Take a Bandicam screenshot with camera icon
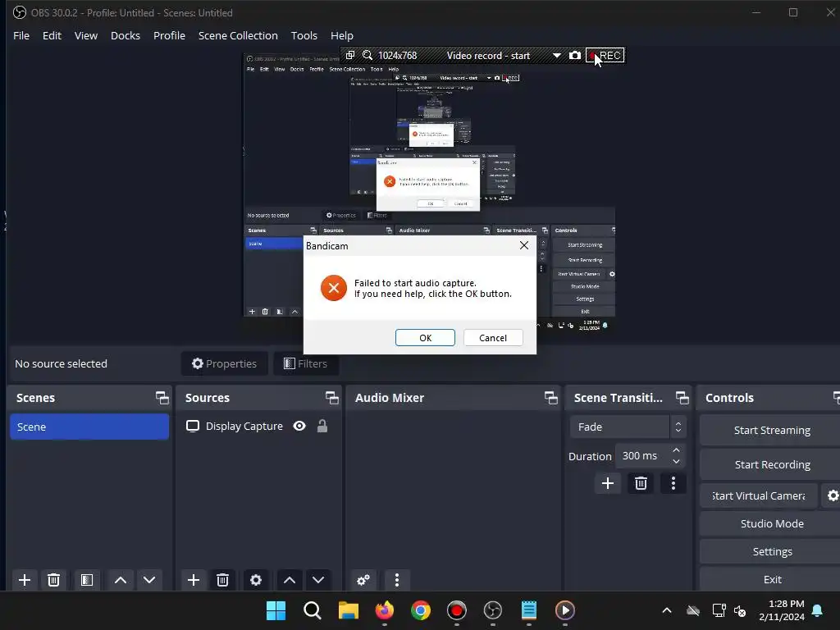840x630 pixels. click(575, 55)
